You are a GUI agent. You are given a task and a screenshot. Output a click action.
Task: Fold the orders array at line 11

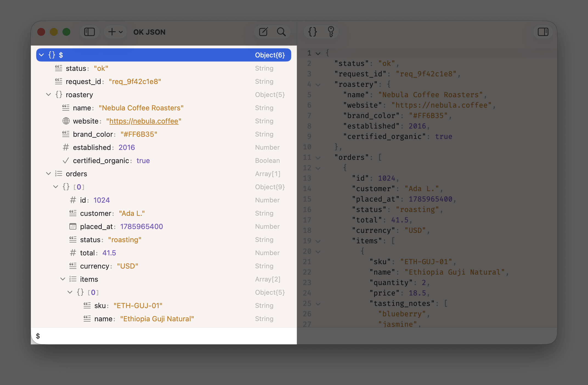318,158
